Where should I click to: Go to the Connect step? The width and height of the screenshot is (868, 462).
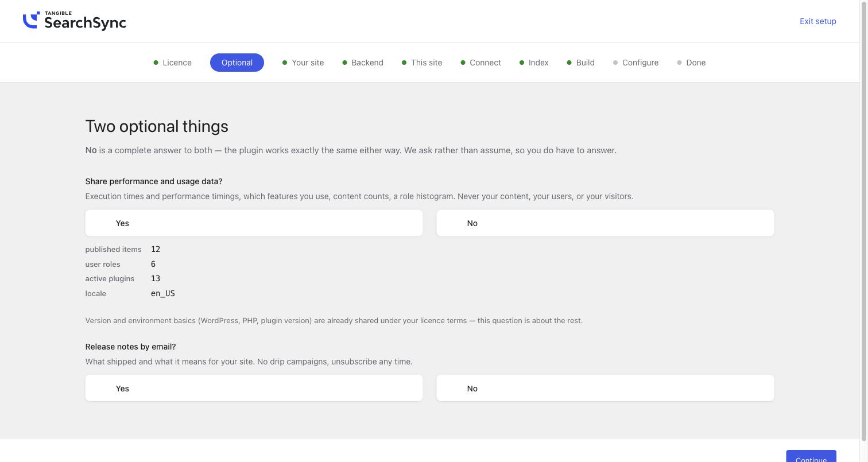480,63
